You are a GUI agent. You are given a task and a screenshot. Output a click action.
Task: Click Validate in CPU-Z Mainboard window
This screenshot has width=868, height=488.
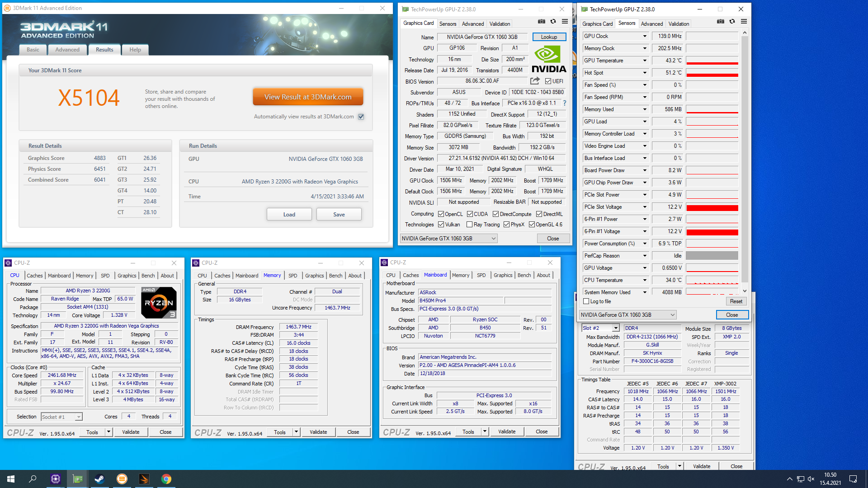pyautogui.click(x=507, y=432)
